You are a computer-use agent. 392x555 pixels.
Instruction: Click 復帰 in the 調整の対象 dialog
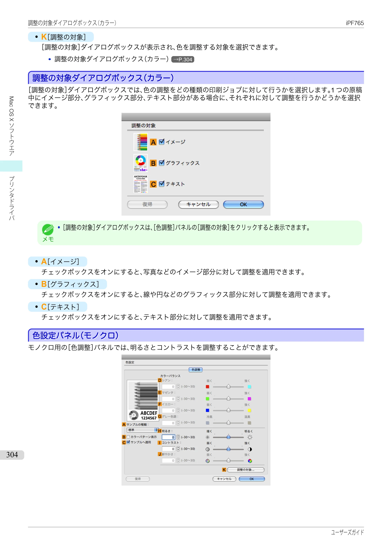click(x=147, y=204)
